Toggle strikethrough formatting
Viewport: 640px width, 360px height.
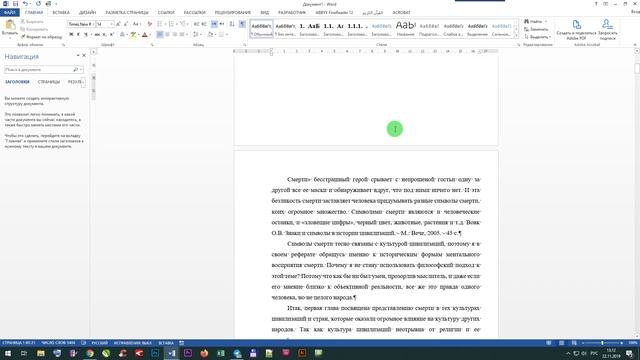click(97, 34)
